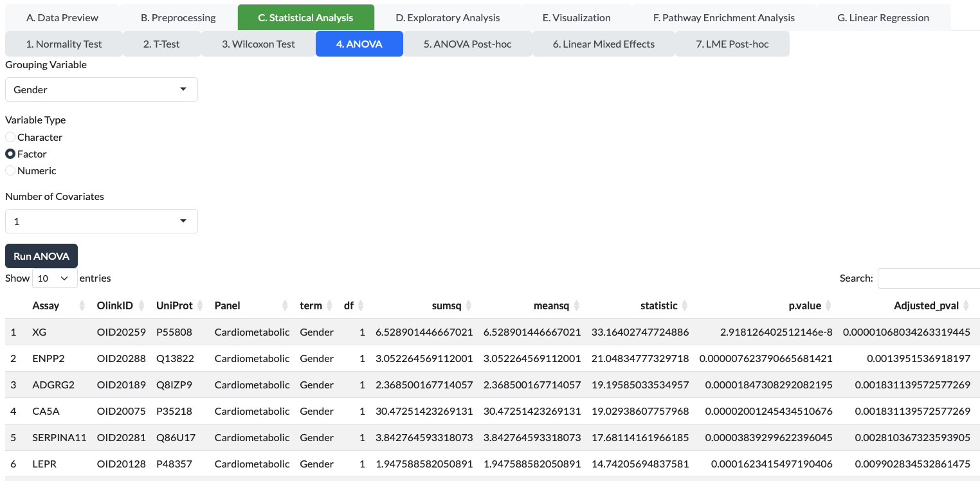
Task: Go to E. Visualization tab
Action: coord(577,17)
